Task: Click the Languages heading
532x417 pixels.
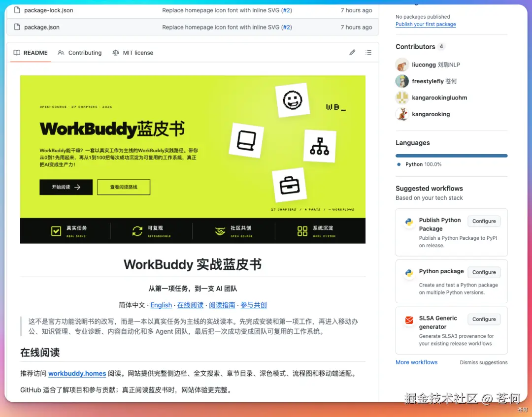Action: point(413,143)
